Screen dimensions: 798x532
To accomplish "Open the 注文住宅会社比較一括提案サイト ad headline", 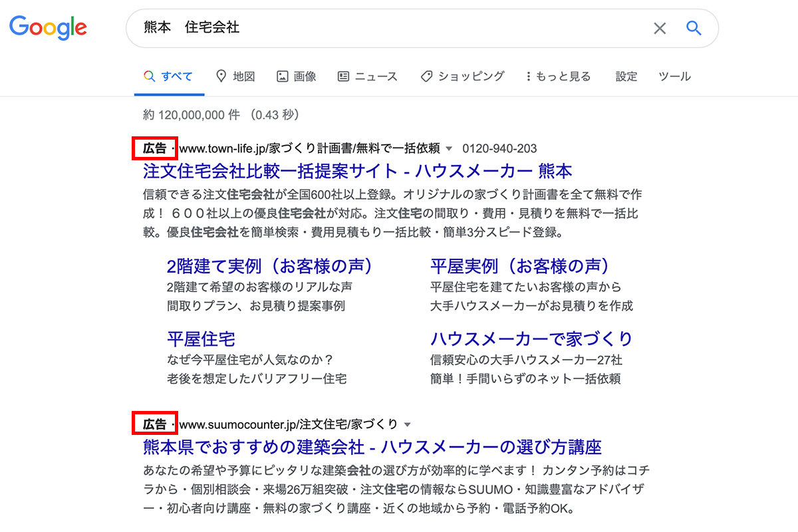I will [x=358, y=171].
